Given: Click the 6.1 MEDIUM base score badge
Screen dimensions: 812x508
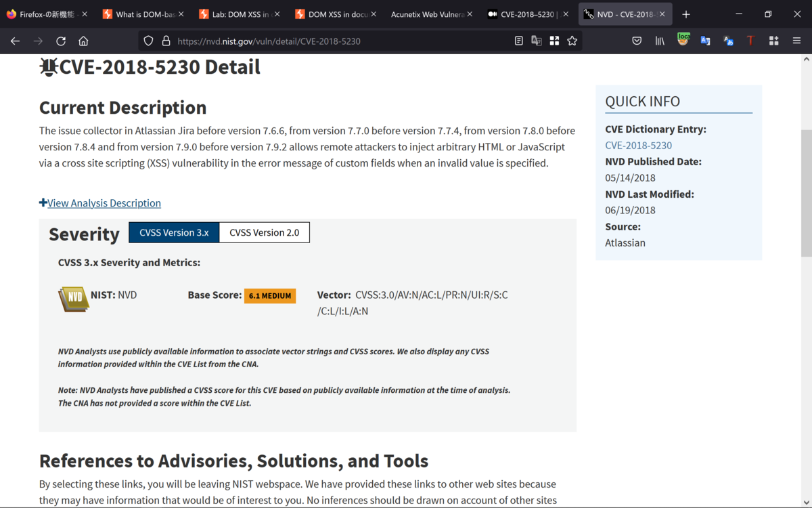Looking at the screenshot, I should coord(270,295).
